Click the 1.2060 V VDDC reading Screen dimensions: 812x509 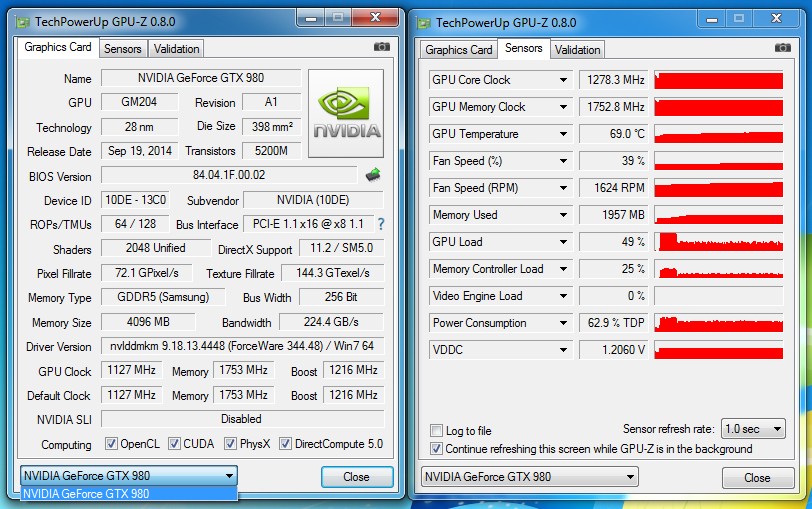coord(613,350)
